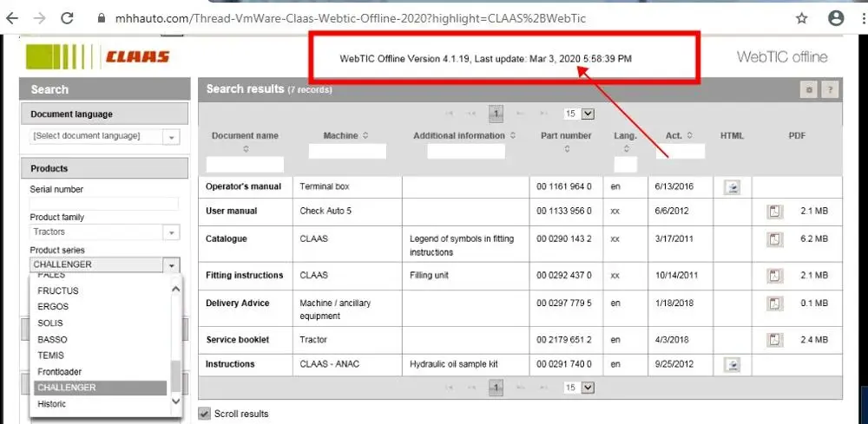Sort by Additional information column arrows
The height and width of the screenshot is (424, 868).
click(513, 135)
